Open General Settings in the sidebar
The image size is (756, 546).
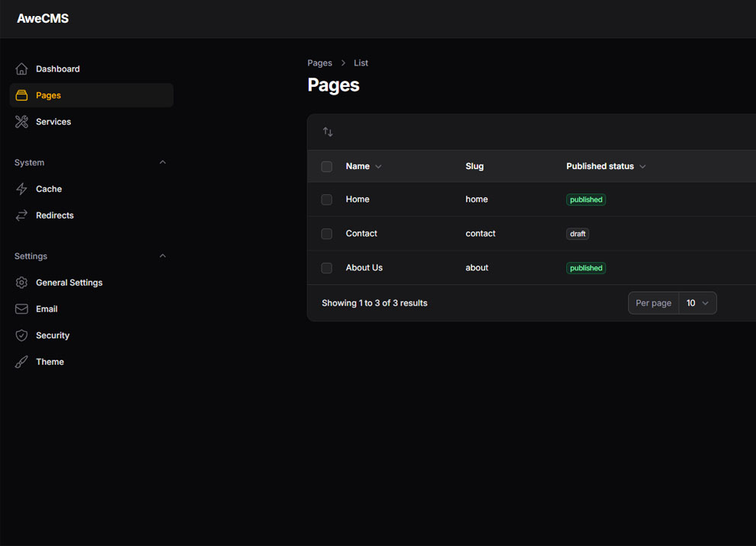(91, 283)
